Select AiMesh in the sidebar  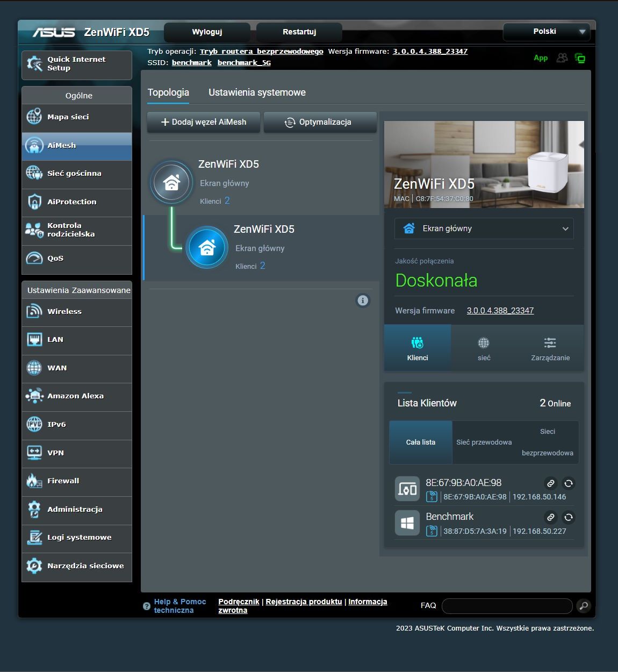tap(77, 146)
